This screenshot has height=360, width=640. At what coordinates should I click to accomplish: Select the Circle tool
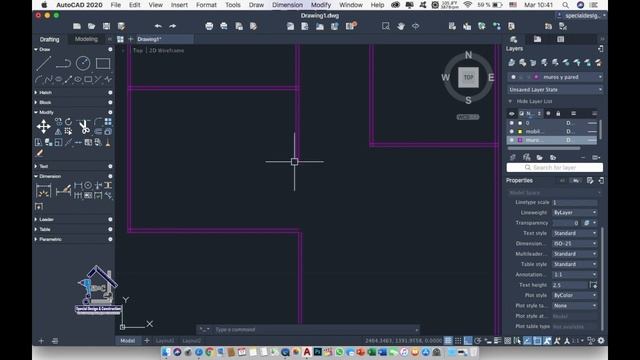(x=83, y=63)
